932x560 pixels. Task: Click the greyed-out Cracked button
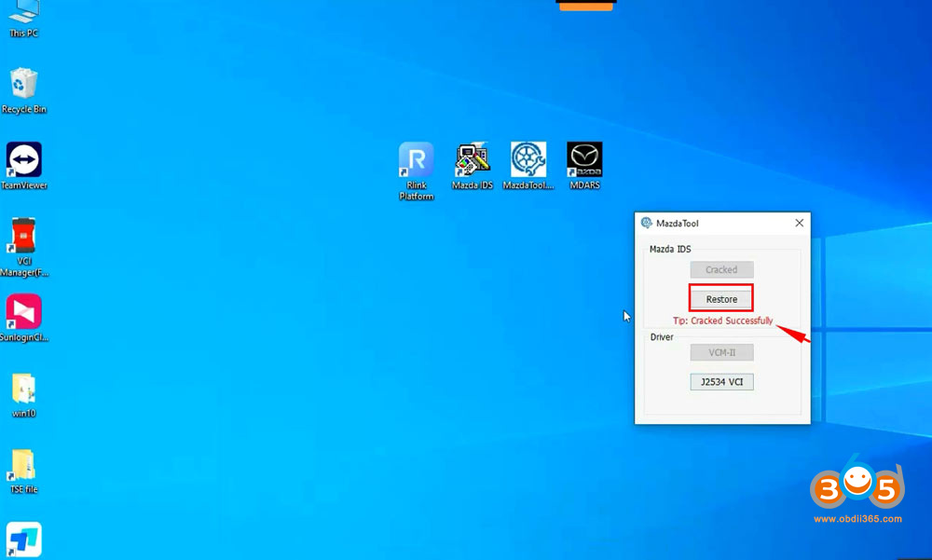pyautogui.click(x=721, y=270)
